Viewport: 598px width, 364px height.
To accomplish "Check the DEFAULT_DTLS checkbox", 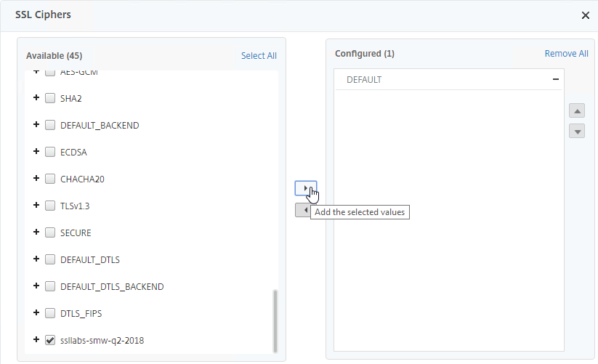I will (50, 259).
